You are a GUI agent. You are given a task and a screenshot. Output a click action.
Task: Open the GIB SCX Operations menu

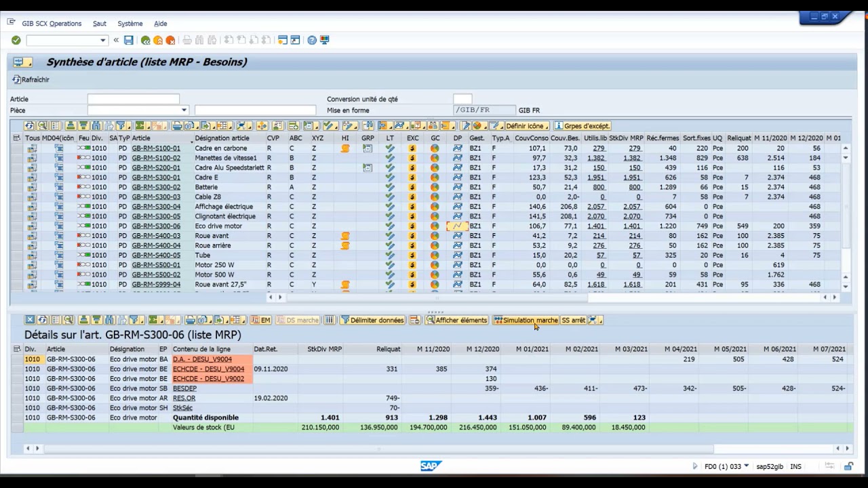click(x=52, y=24)
